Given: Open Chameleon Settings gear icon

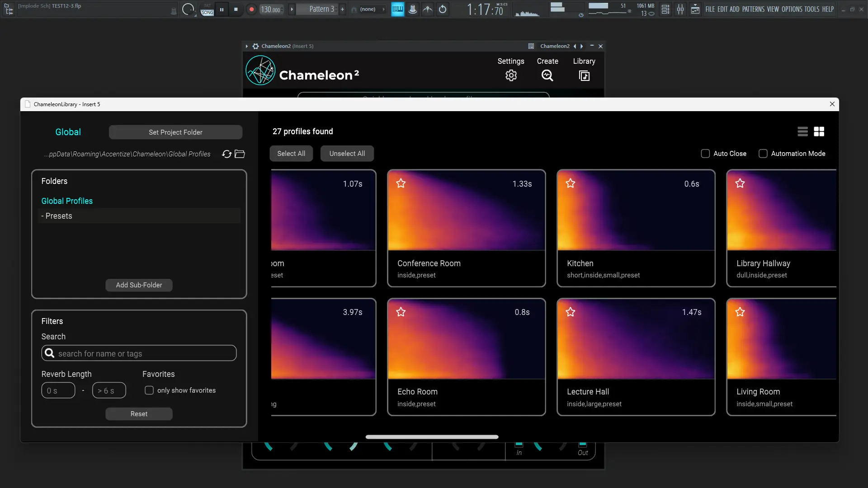Looking at the screenshot, I should coord(511,75).
